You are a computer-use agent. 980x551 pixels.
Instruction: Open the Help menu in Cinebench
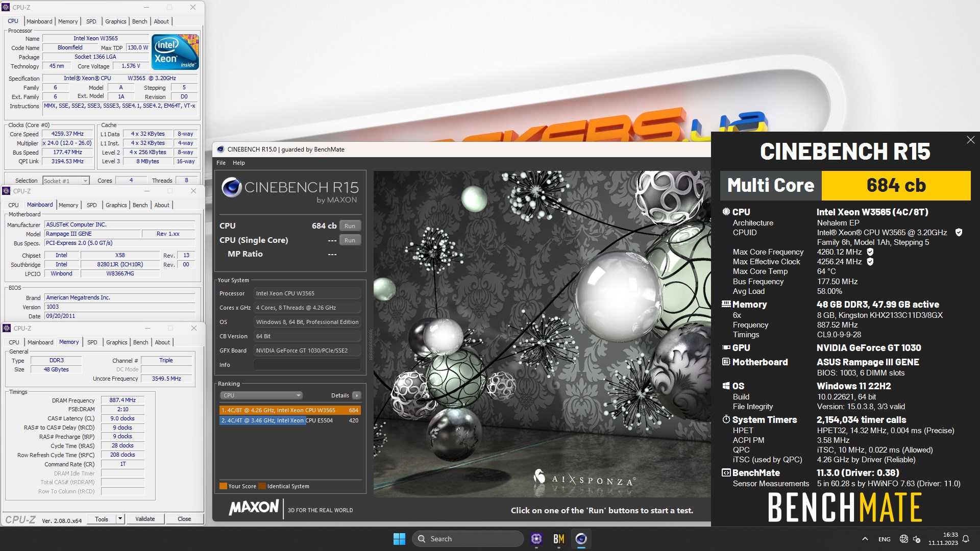point(239,163)
